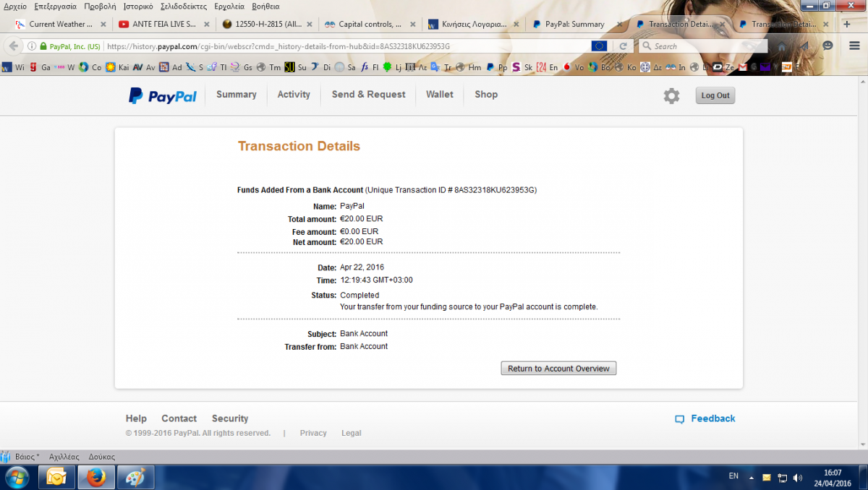Click the green padlock PayPal, Inc. identity badge
This screenshot has height=490, width=868.
[x=70, y=46]
